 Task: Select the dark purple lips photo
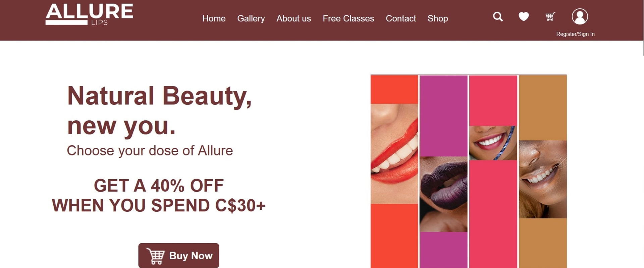pos(443,194)
